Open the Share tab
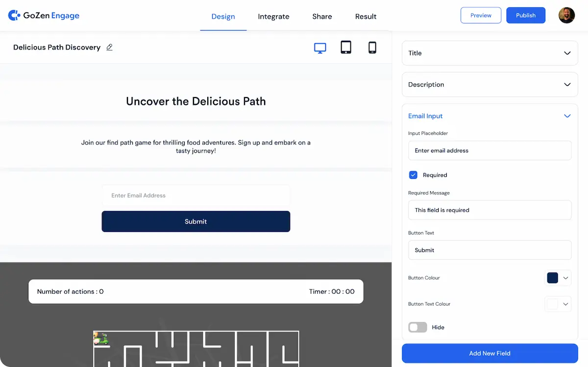Viewport: 588px width, 367px height. (x=321, y=16)
